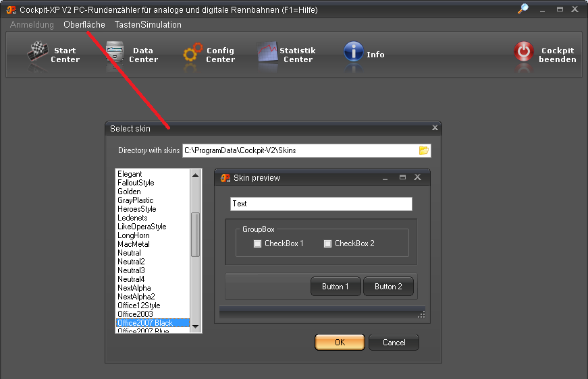This screenshot has height=379, width=588.
Task: Maximize the Skin preview window
Action: click(402, 177)
